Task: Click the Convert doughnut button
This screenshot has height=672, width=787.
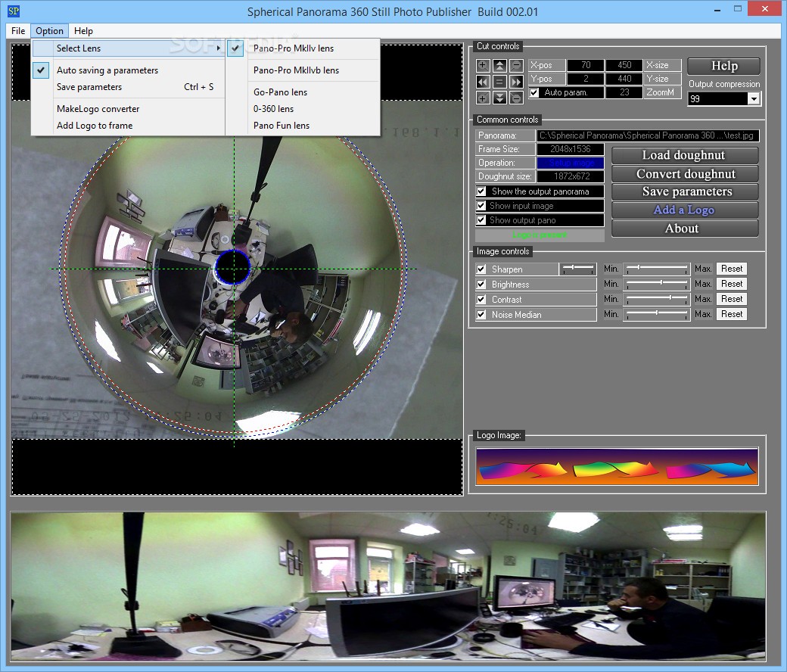Action: 685,173
